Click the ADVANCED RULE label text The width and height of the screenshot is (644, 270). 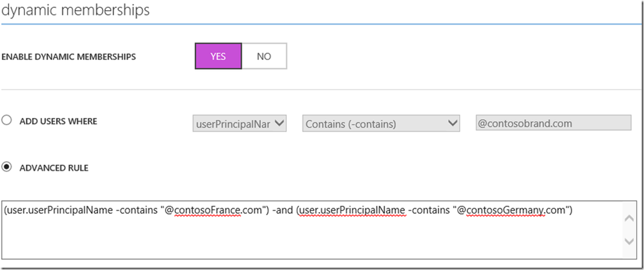click(54, 168)
